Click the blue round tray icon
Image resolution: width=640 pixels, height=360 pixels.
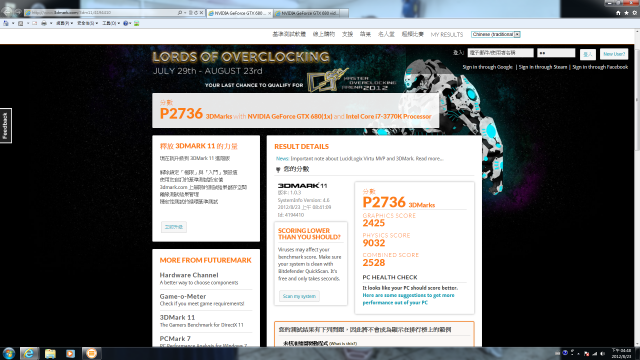(565, 353)
